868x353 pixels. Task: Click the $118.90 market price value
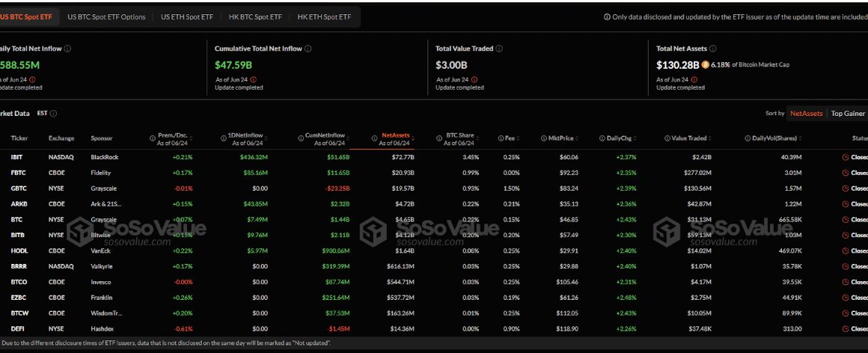coord(566,328)
